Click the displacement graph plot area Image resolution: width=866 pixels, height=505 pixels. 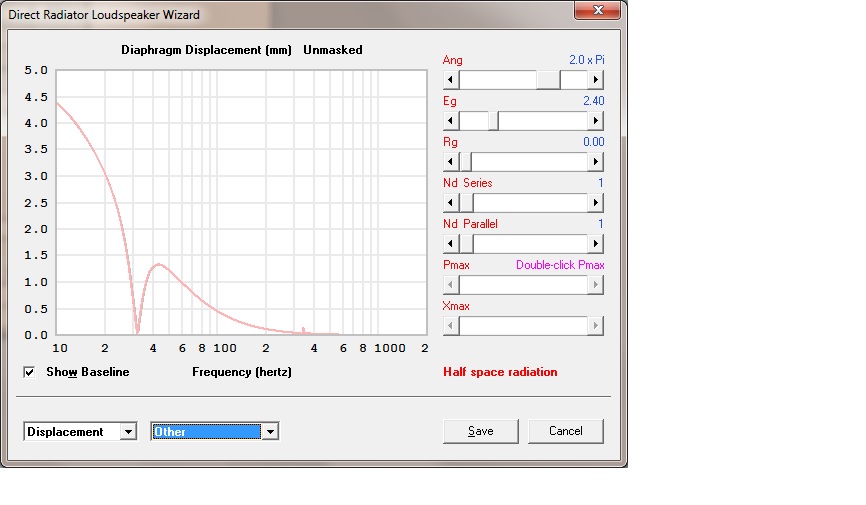click(241, 202)
